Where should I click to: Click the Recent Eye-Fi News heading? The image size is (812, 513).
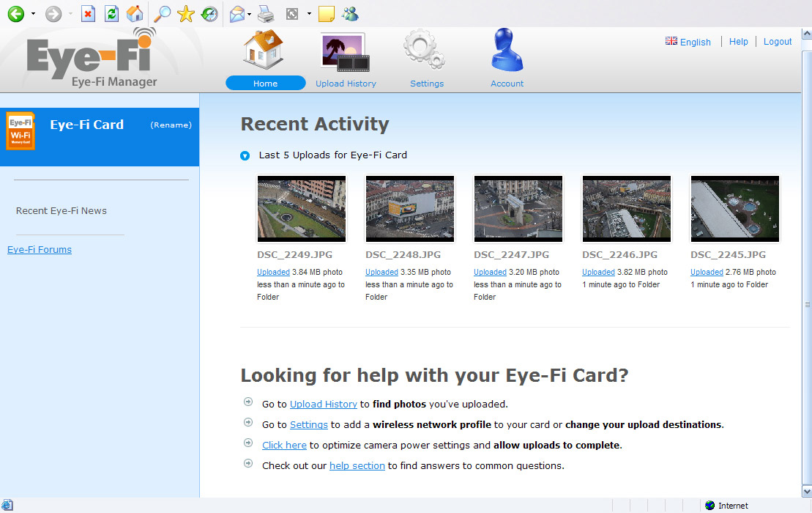point(61,211)
